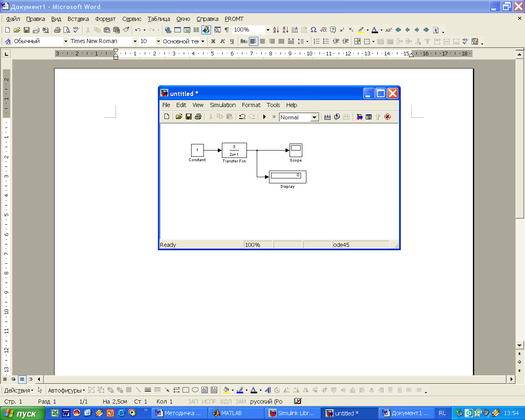Apply the yellow highlight color
The height and width of the screenshot is (420, 525).
361,30
